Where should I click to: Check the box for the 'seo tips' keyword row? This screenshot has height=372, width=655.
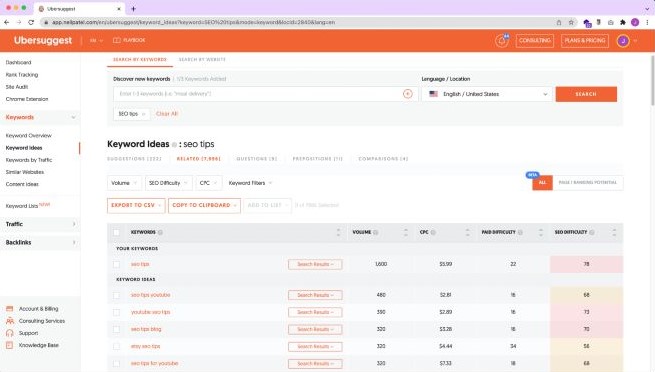tap(117, 264)
